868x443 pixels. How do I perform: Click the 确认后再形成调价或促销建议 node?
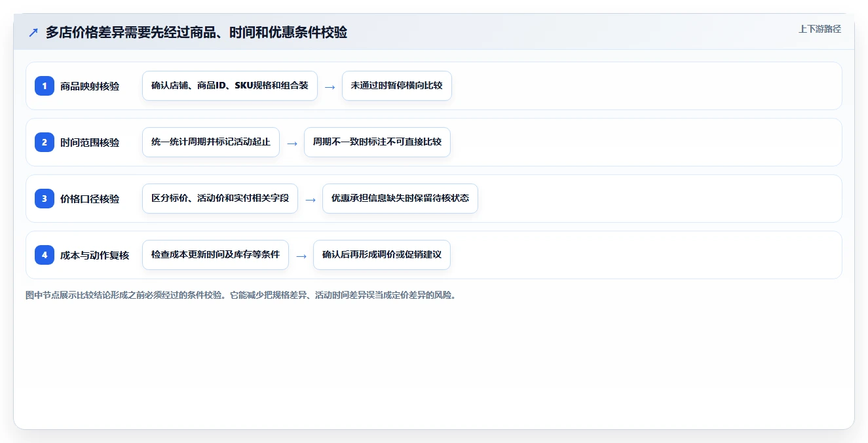(x=382, y=255)
